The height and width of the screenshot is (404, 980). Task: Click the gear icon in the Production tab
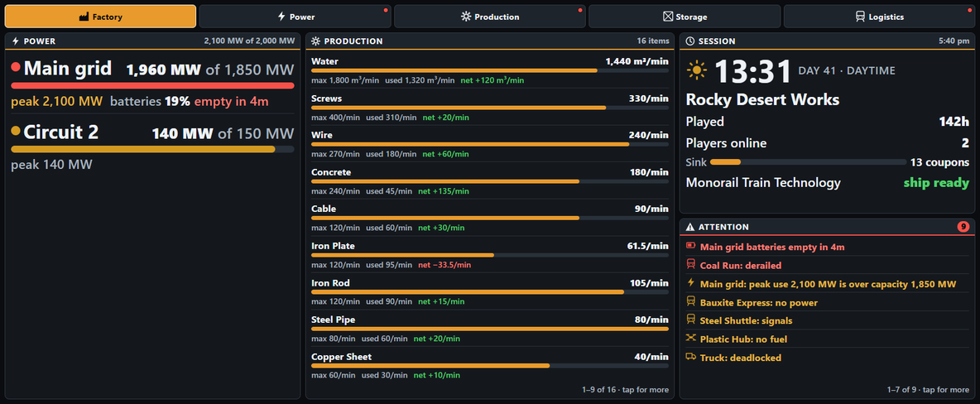pyautogui.click(x=466, y=17)
